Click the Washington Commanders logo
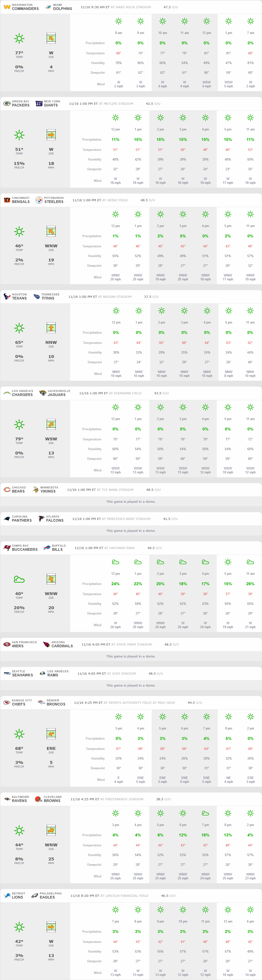Screen dimensions: 262x980 tap(7, 7)
